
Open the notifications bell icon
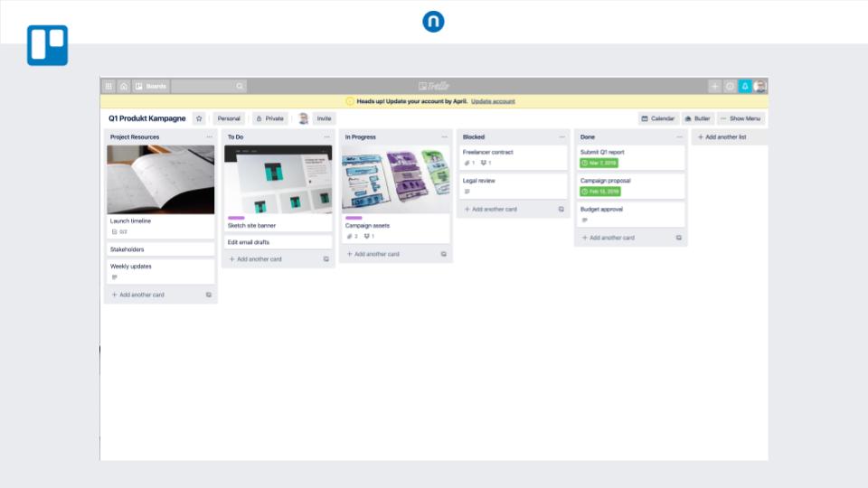tap(745, 87)
